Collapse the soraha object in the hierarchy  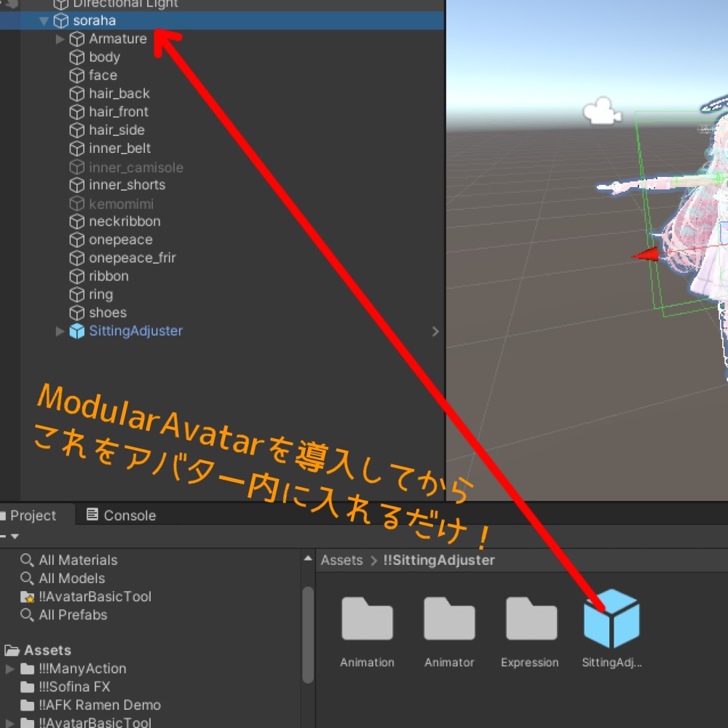44,21
